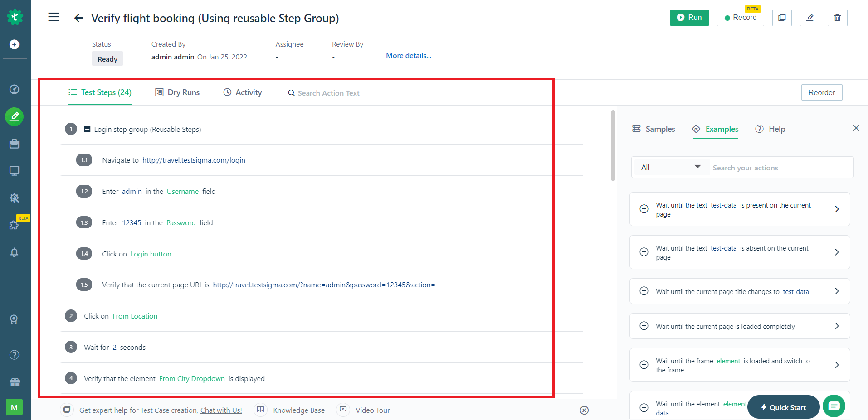This screenshot has width=868, height=420.
Task: Click the back arrow beside the test title
Action: 78,18
